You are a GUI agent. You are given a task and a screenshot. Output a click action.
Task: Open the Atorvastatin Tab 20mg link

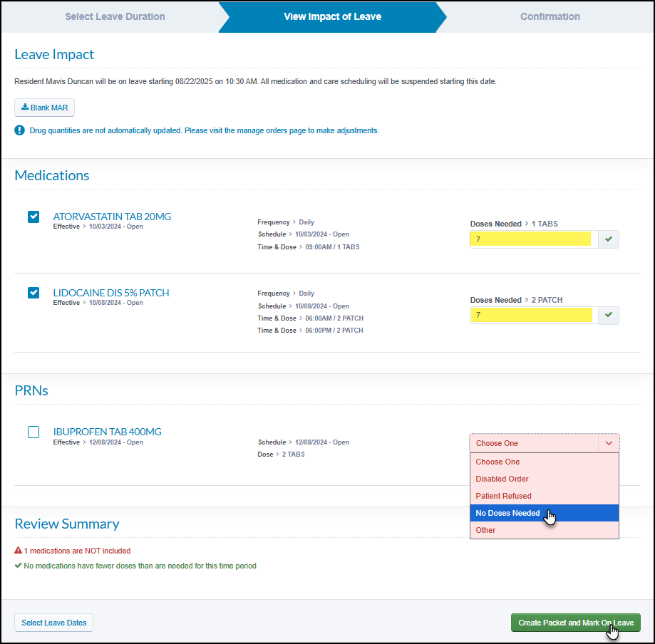tap(112, 217)
